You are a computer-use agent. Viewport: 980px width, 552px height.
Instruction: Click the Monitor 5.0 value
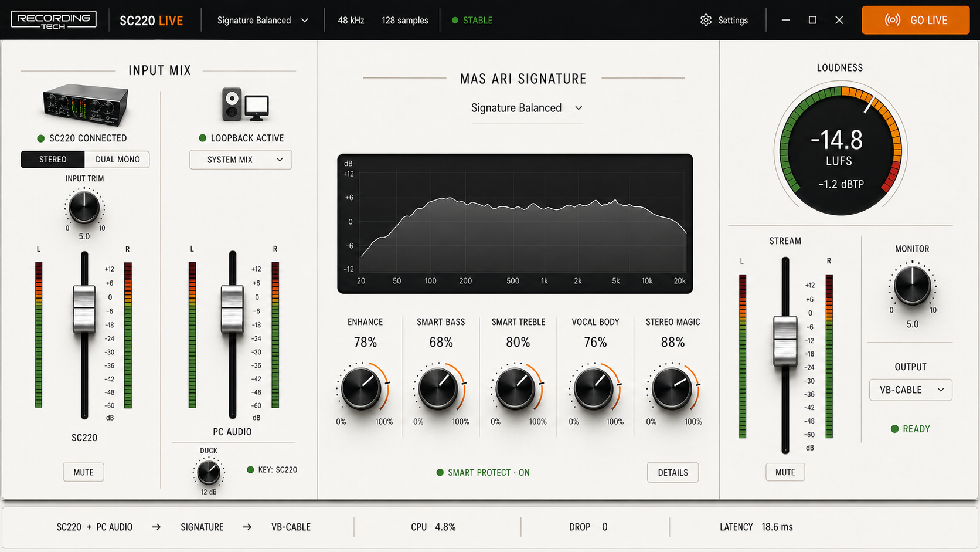913,324
